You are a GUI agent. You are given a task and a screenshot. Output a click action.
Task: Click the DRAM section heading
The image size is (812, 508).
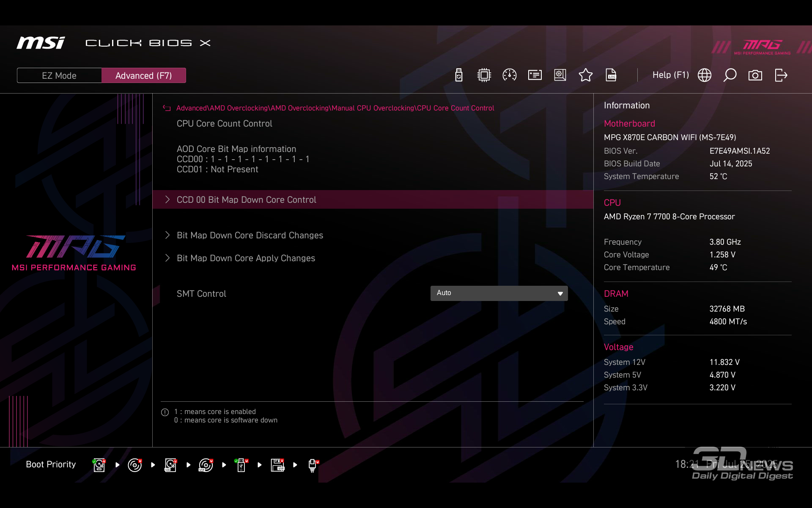[616, 294]
